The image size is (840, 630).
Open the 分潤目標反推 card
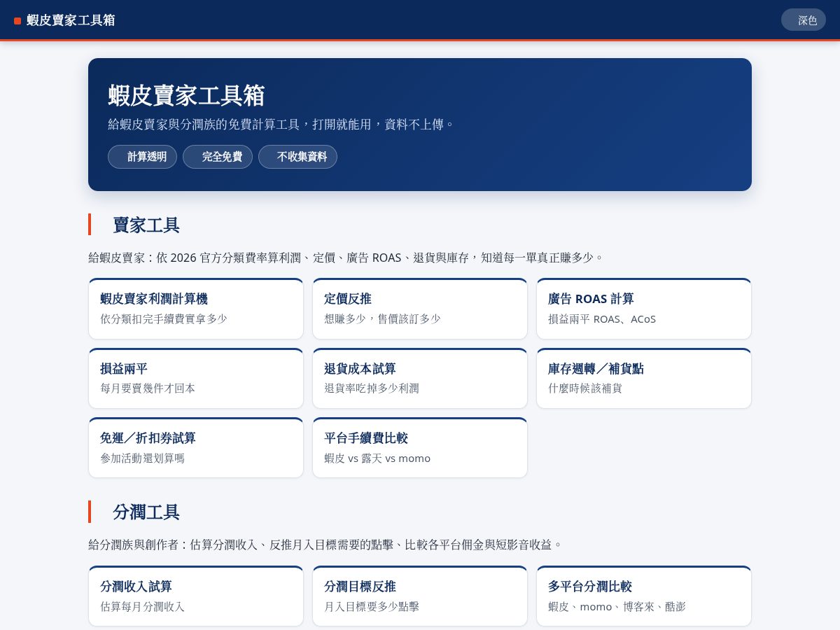point(420,596)
